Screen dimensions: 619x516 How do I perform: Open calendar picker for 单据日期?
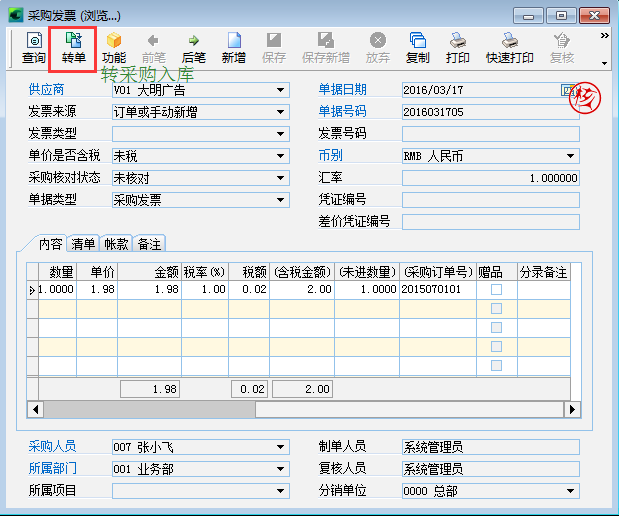coord(566,90)
